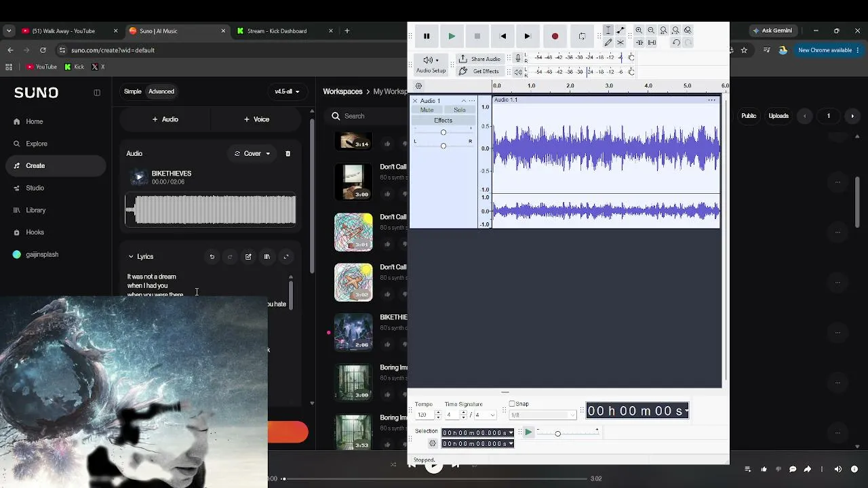Click the playback speed slider

click(x=568, y=433)
